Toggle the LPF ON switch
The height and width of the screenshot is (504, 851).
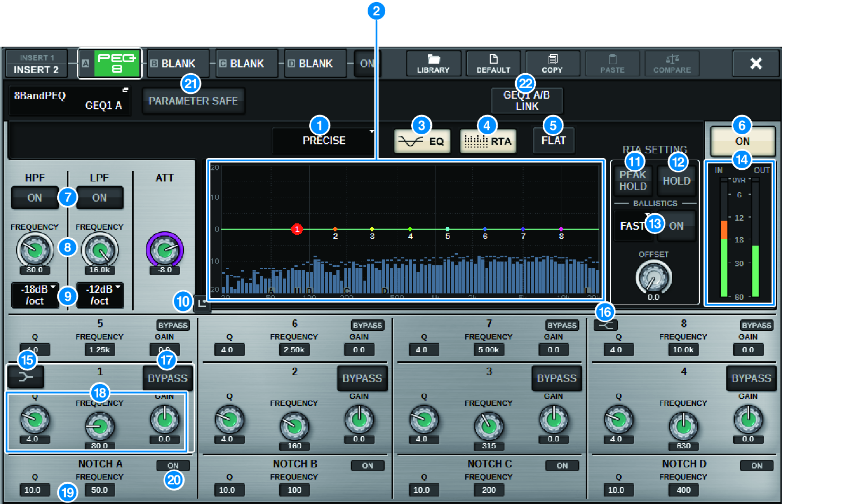click(x=99, y=197)
